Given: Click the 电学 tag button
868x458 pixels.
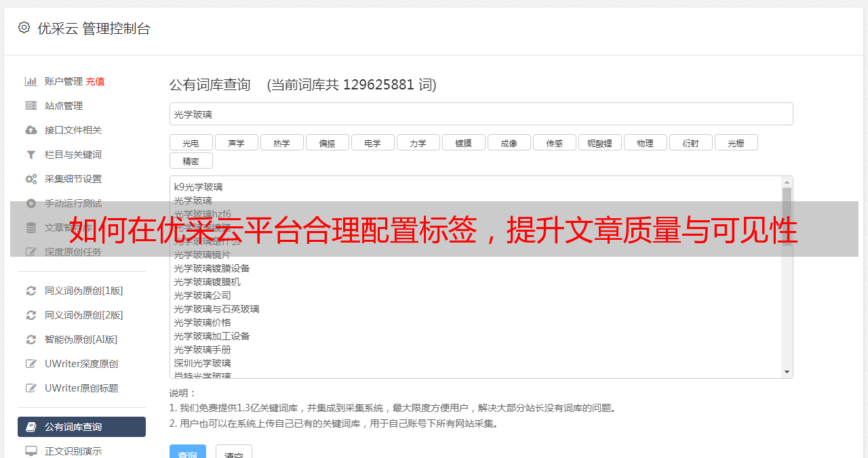Looking at the screenshot, I should tap(373, 142).
